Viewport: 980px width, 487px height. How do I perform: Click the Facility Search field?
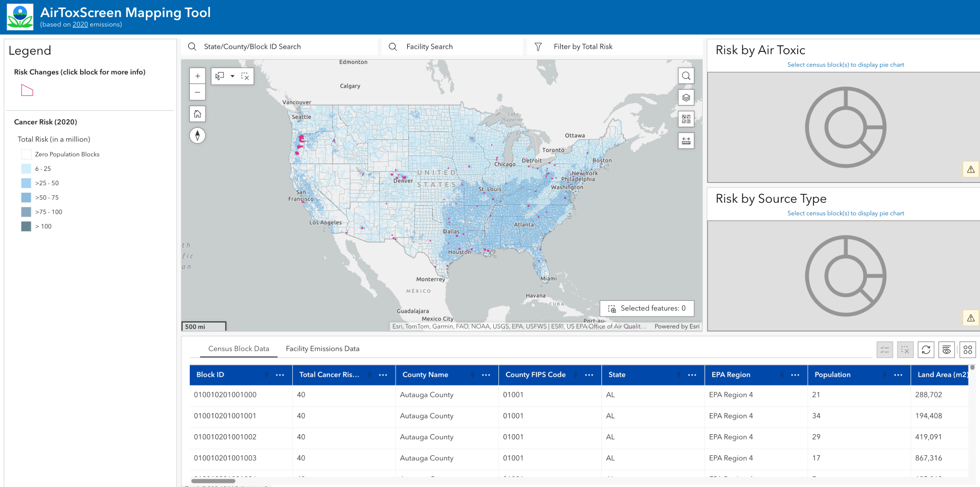point(453,47)
